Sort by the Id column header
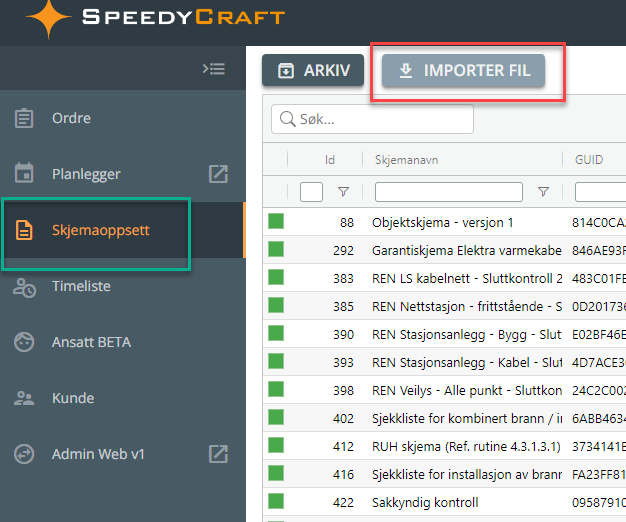626x522 pixels. 329,160
